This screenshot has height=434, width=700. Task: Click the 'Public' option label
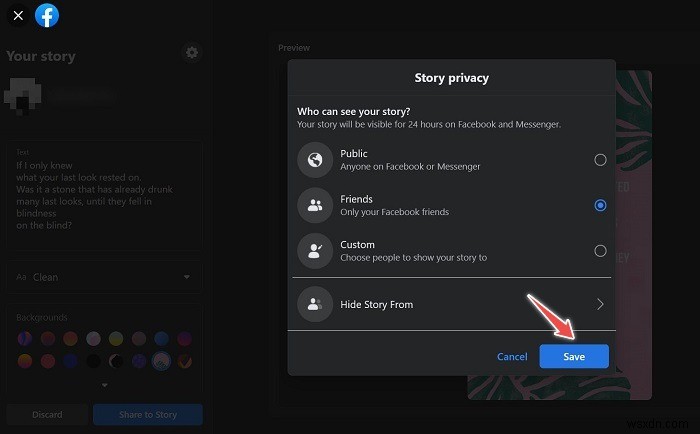354,154
